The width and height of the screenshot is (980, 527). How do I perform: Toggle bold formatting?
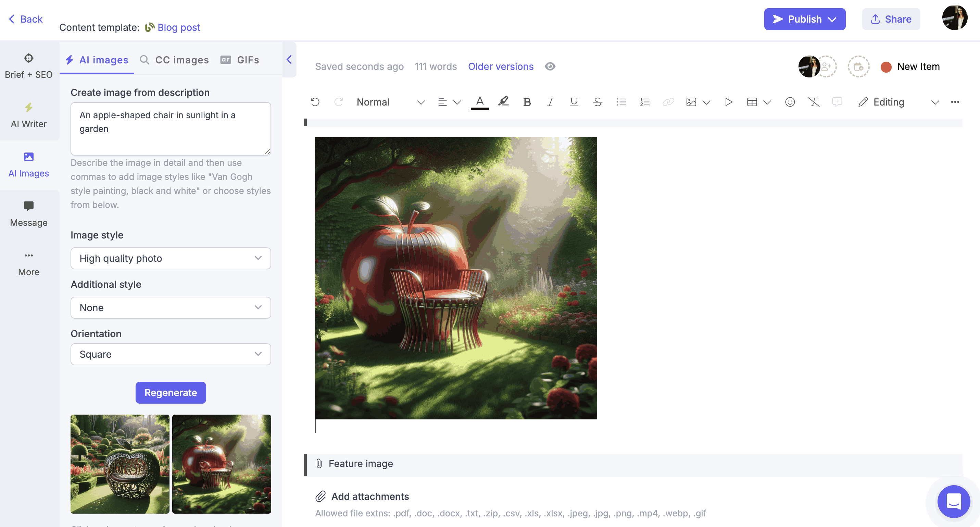coord(527,102)
